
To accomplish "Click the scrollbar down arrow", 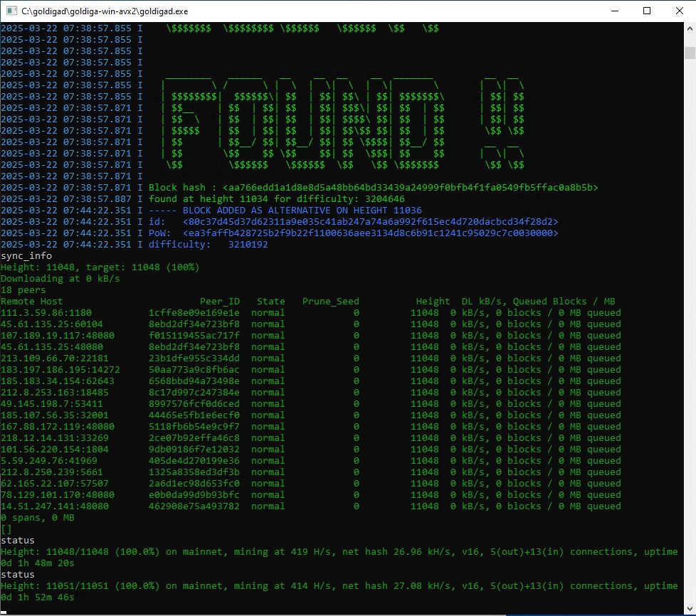I will click(690, 608).
